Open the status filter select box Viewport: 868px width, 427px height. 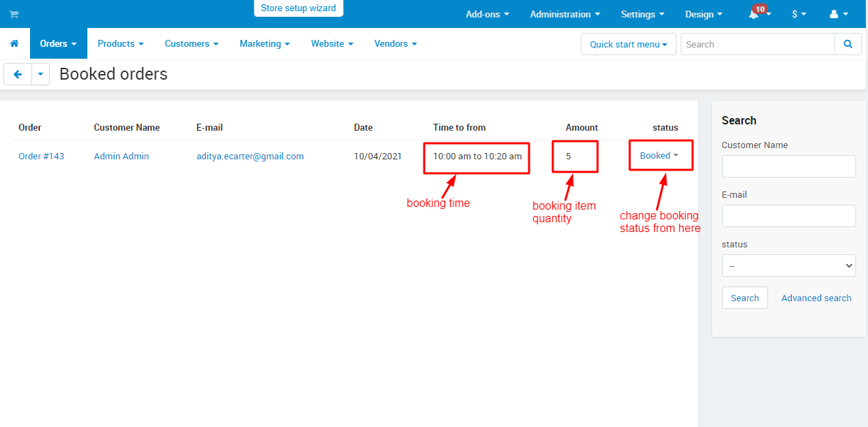[788, 266]
